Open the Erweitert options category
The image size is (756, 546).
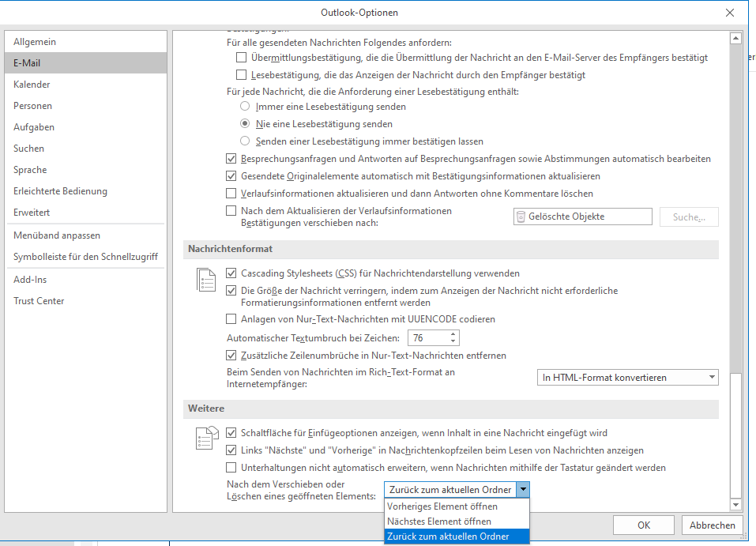click(x=86, y=213)
